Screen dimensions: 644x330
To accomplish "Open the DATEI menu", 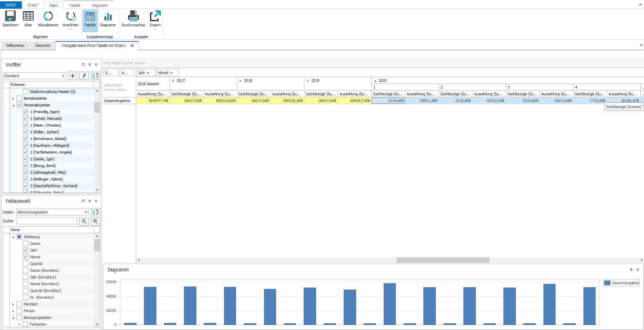I will tap(11, 5).
